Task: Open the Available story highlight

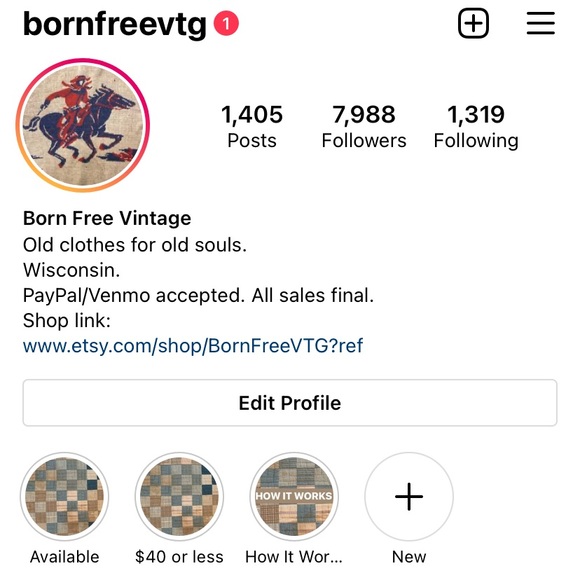Action: click(64, 496)
